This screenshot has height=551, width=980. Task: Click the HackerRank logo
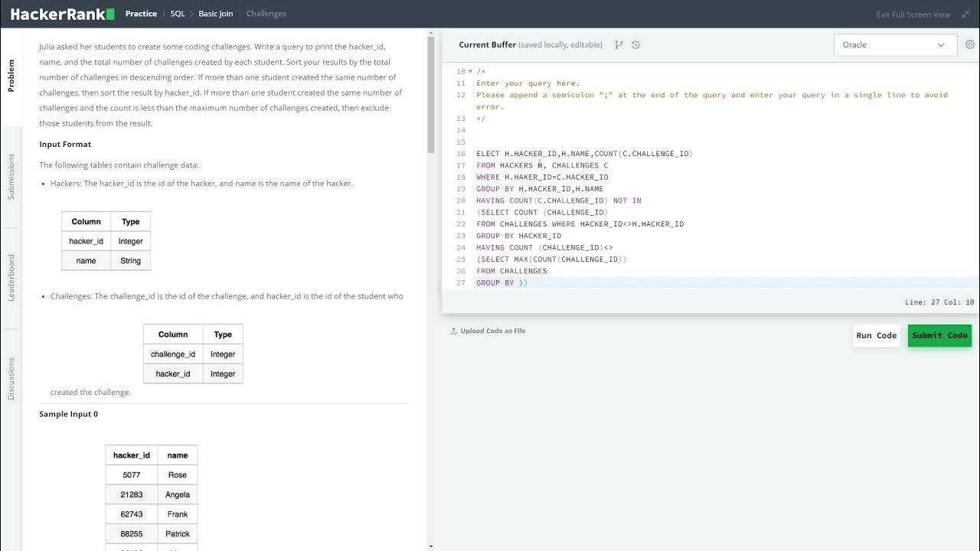(63, 14)
